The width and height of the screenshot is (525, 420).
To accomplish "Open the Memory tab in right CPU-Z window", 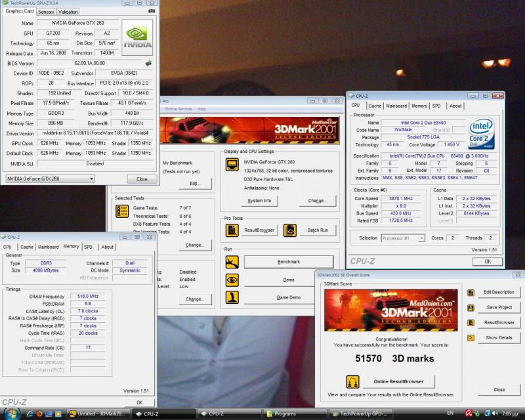I will click(x=419, y=106).
